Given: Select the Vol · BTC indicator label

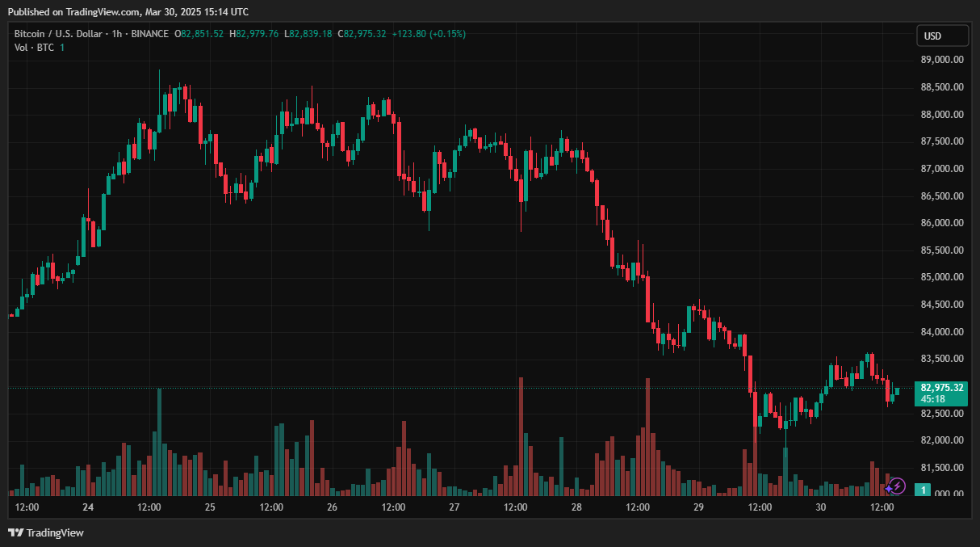Looking at the screenshot, I should point(34,48).
